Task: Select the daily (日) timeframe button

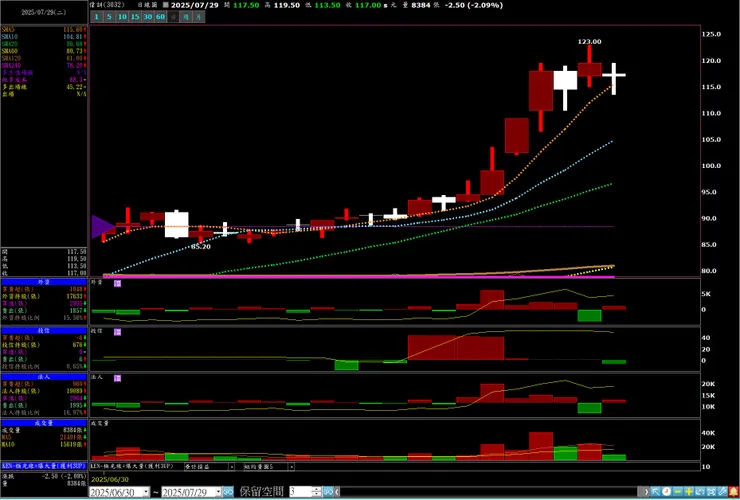Action: point(174,17)
